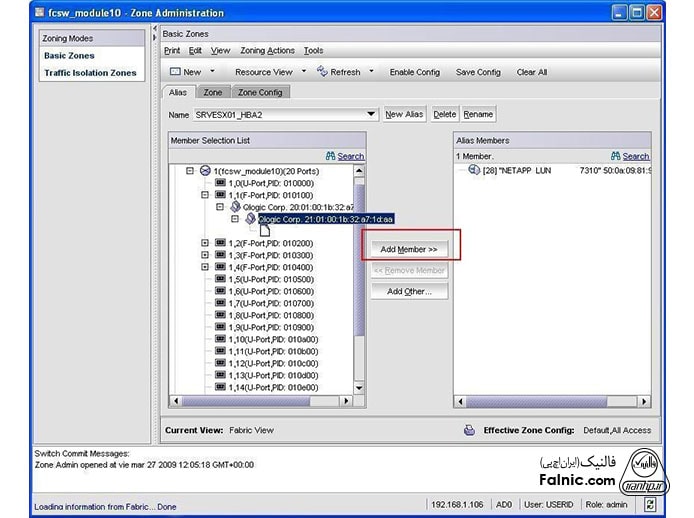Click the NETAPP LUN member icon
694x518 pixels.
(474, 171)
